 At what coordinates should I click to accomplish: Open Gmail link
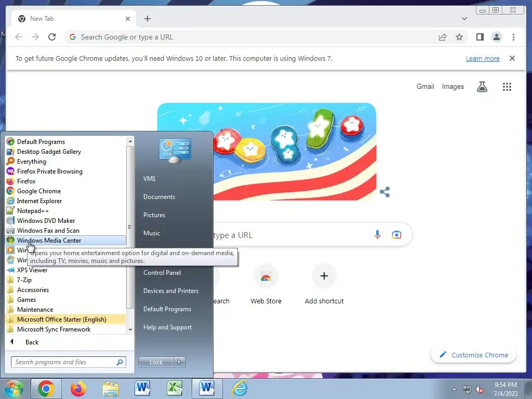tap(425, 87)
